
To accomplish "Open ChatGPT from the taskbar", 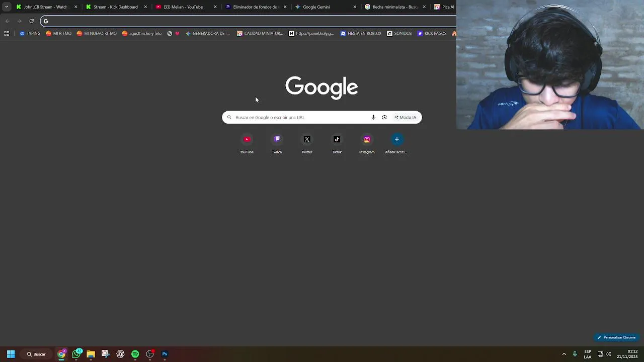I will [x=120, y=354].
